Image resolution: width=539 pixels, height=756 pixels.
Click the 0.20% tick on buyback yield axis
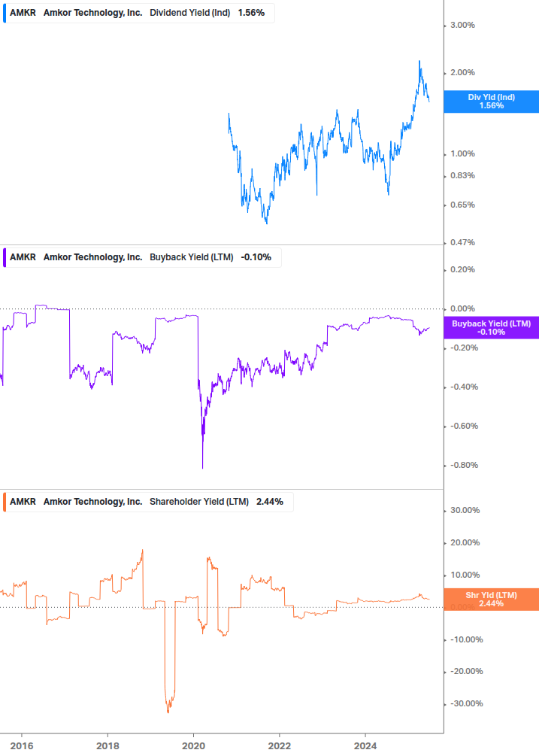click(462, 269)
